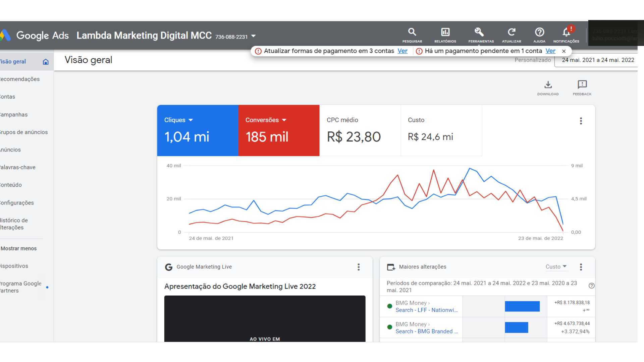Open the Conversões metric dropdown
Screen dimensions: 644x362
click(284, 120)
